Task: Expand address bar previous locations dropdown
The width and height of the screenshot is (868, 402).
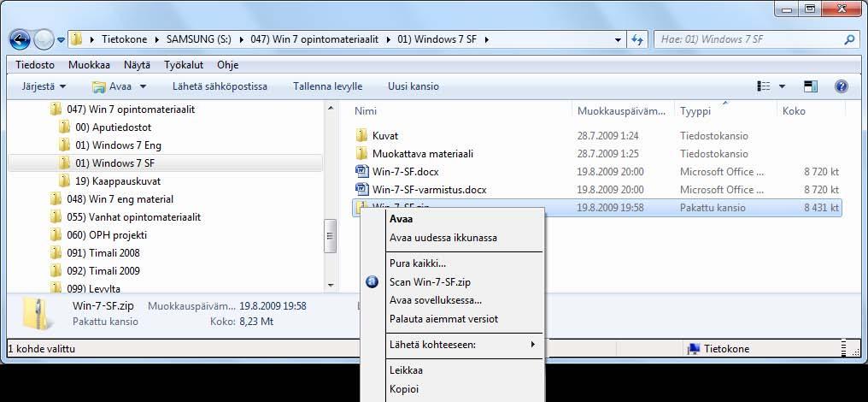Action: pyautogui.click(x=619, y=40)
